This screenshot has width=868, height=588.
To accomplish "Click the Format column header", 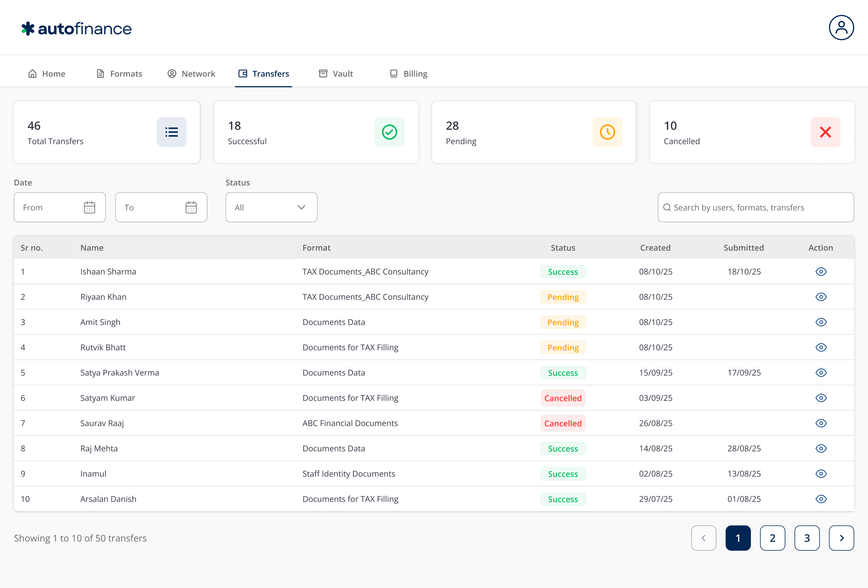I will point(316,248).
